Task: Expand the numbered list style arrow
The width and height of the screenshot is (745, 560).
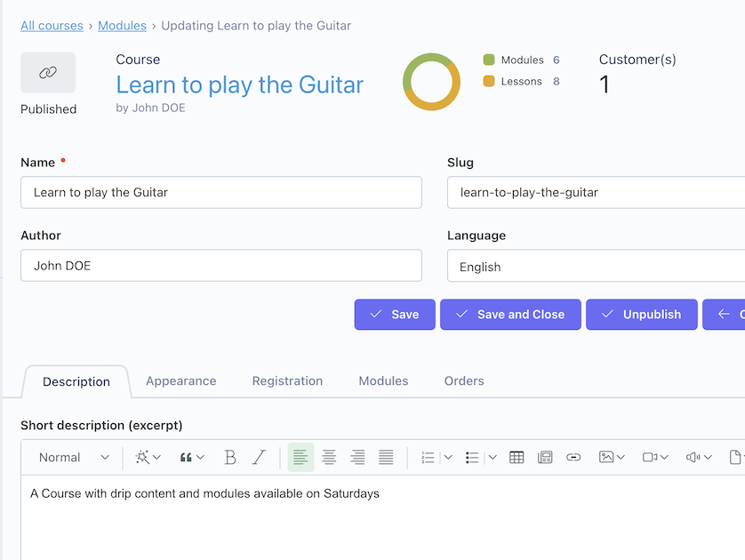Action: click(x=448, y=457)
